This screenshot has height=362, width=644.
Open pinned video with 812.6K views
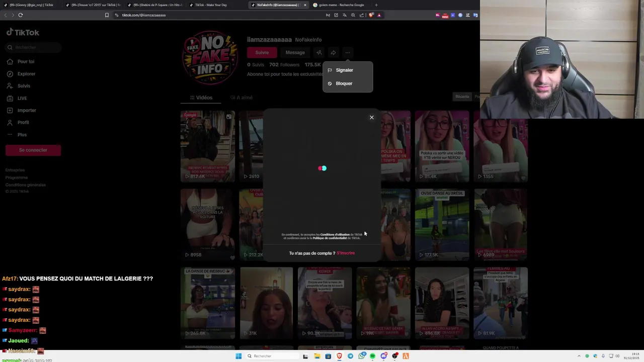tap(208, 146)
